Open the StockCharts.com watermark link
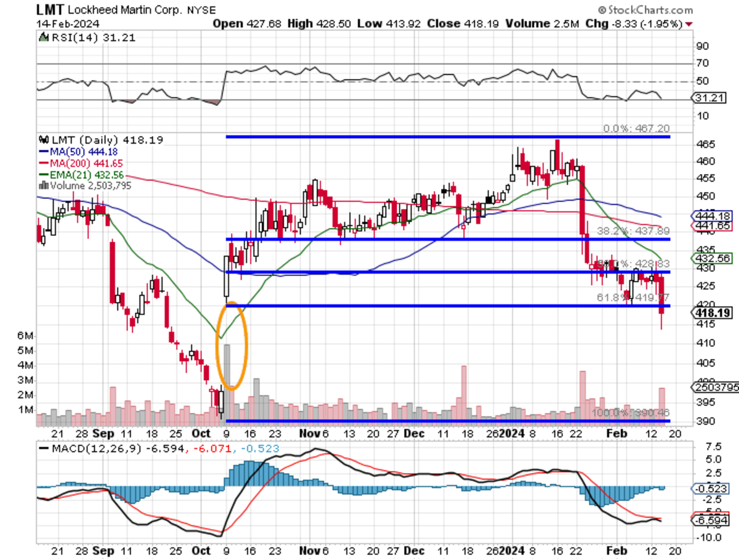The width and height of the screenshot is (739, 560). tap(650, 10)
